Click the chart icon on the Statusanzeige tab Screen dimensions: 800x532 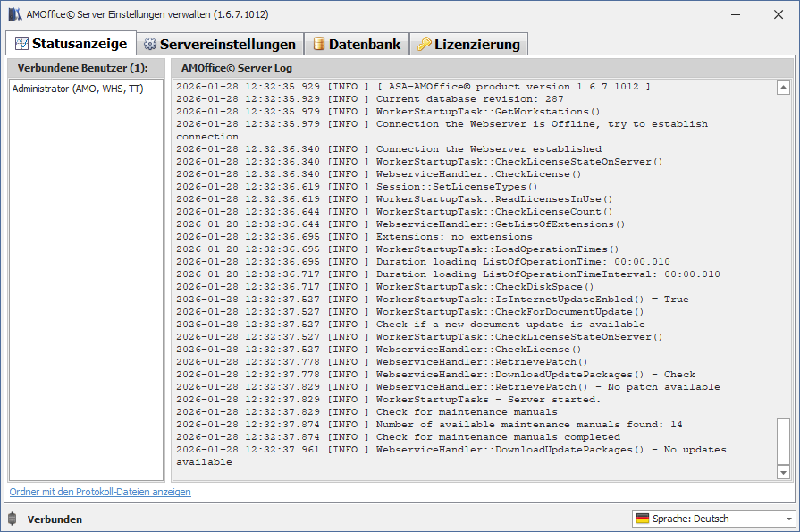(x=21, y=44)
